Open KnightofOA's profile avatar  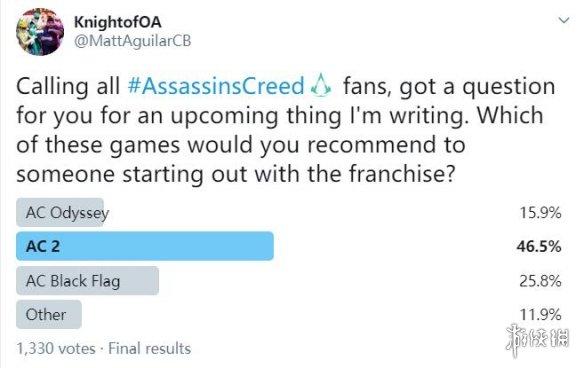point(40,32)
